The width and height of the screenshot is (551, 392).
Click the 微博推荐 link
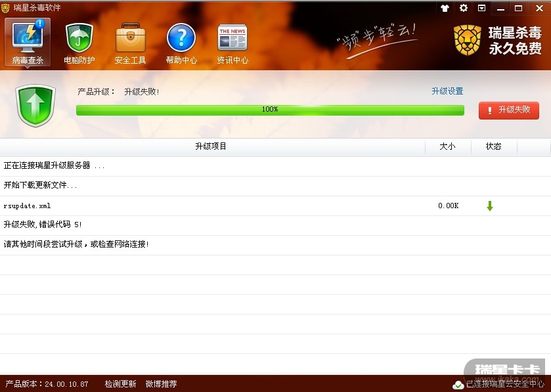pos(161,384)
